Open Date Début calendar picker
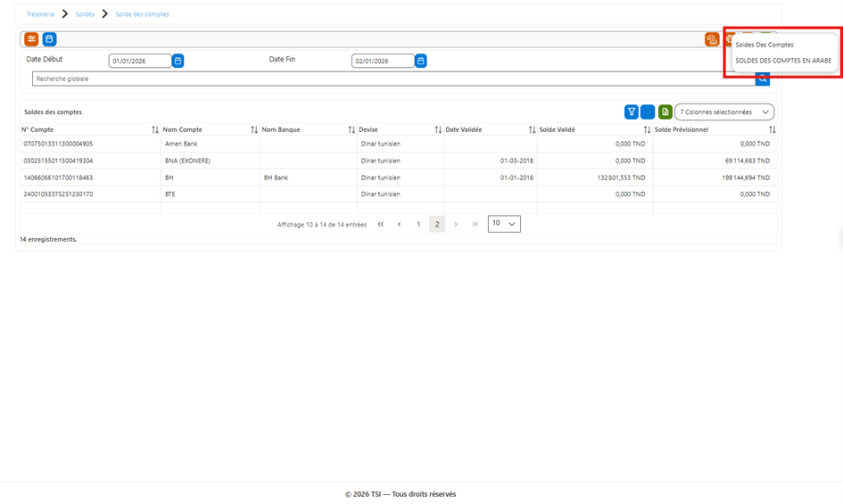Image resolution: width=843 pixels, height=504 pixels. 178,61
